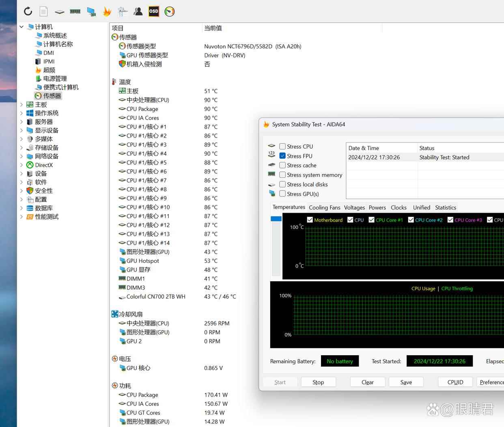Uncheck the Stress FPU checkbox
504x427 pixels.
[x=282, y=156]
